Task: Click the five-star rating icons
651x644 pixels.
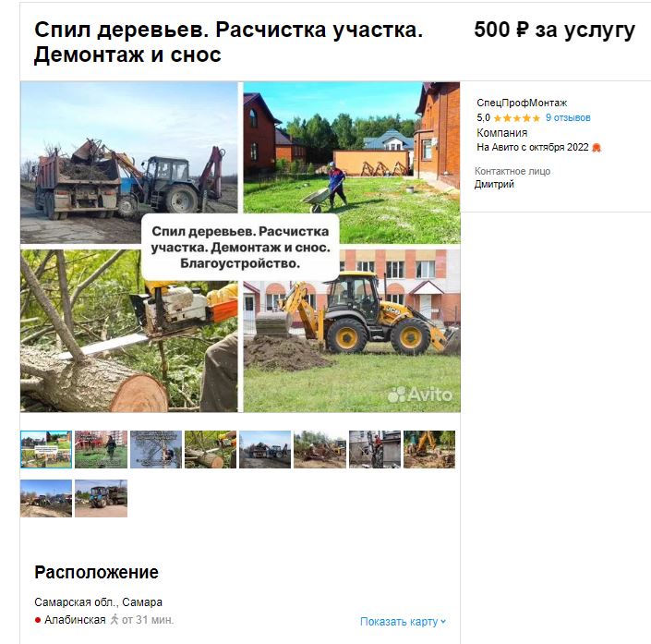Action: tap(517, 118)
